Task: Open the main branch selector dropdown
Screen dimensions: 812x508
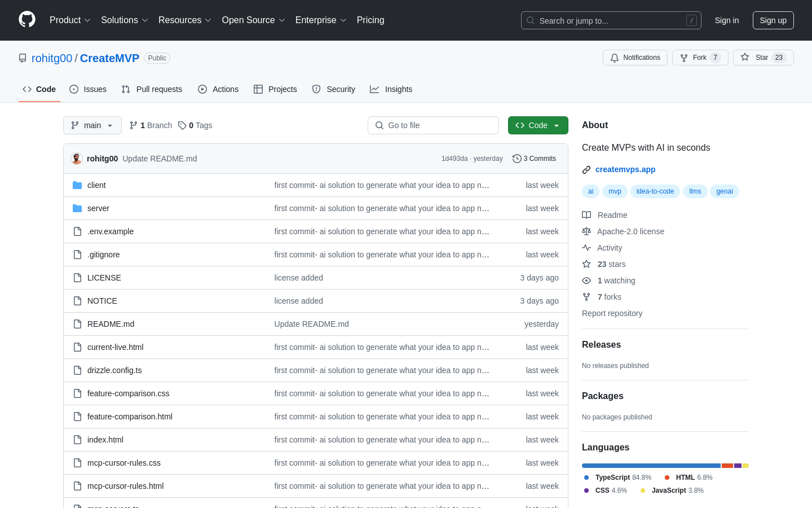Action: click(x=92, y=125)
